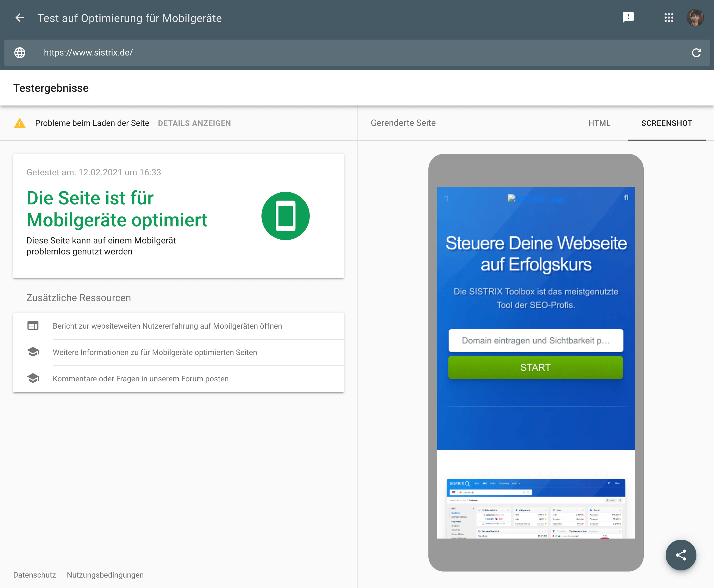Click the back arrow in header
This screenshot has width=714, height=588.
tap(20, 18)
